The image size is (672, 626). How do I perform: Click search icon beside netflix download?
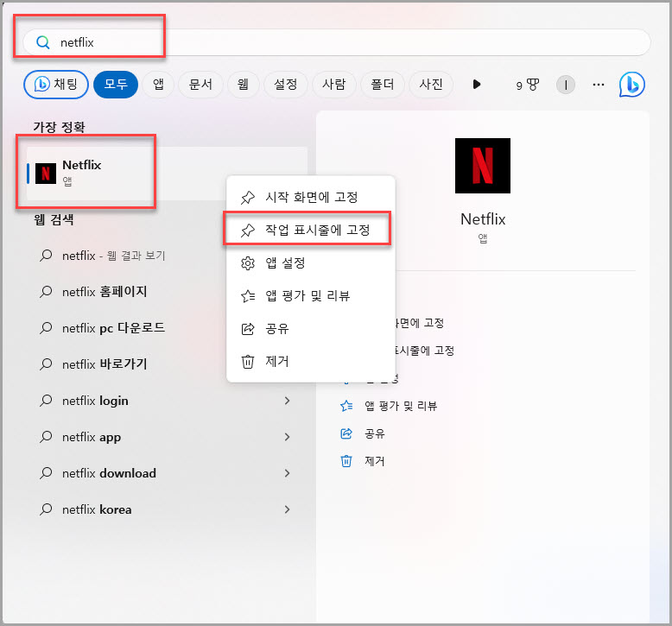(46, 473)
